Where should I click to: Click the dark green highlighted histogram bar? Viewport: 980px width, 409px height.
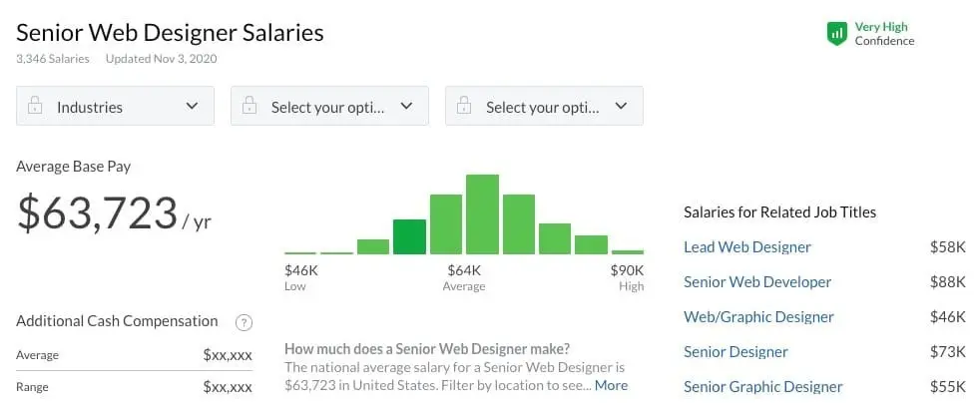tap(409, 237)
